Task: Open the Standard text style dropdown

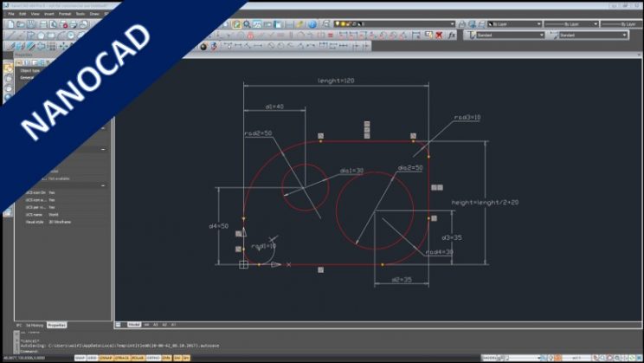Action: (x=506, y=36)
